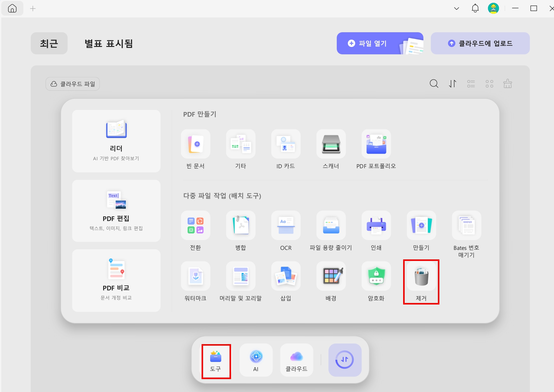Switch to list view layout
Viewport: 554px width, 392px height.
(x=471, y=83)
